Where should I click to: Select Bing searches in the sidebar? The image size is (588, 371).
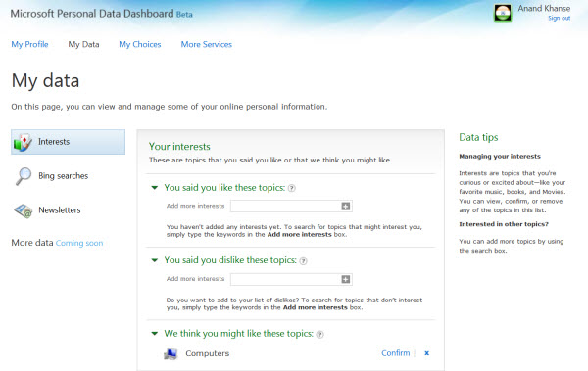[x=64, y=176]
